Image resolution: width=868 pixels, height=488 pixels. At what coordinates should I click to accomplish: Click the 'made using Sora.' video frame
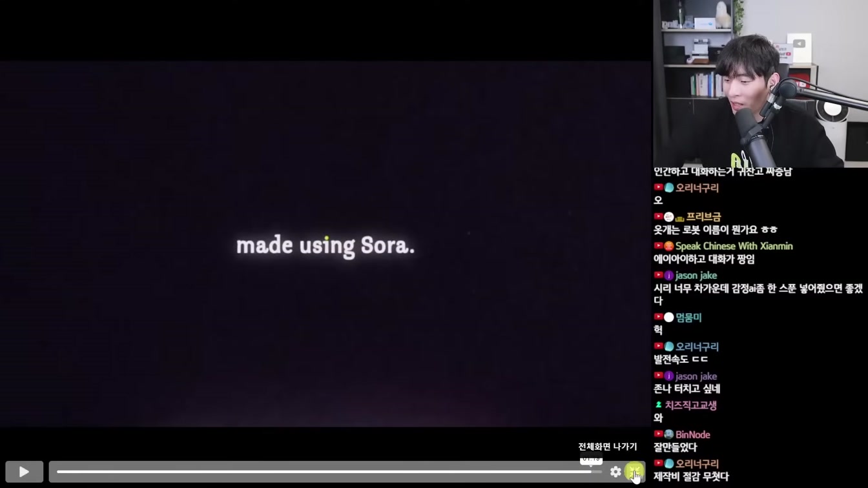click(325, 244)
